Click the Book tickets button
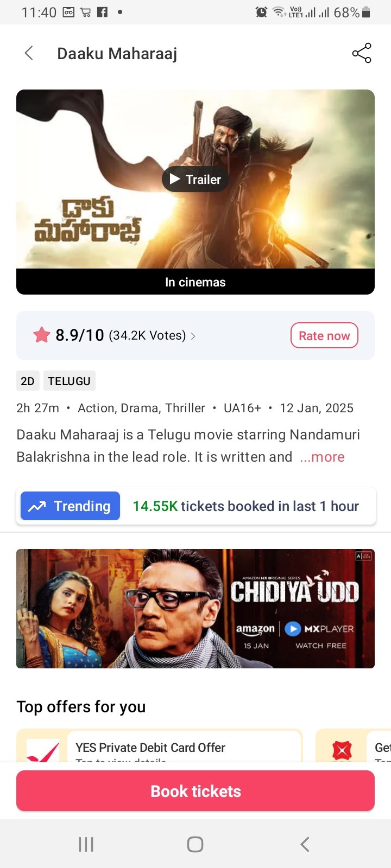This screenshot has width=391, height=868. coord(195,791)
